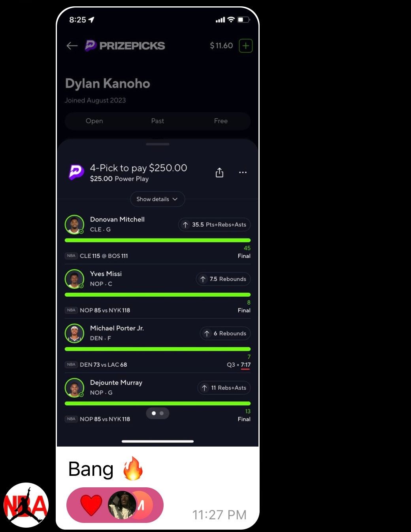
Task: Click the PrizePicks logo in header
Action: tap(125, 46)
